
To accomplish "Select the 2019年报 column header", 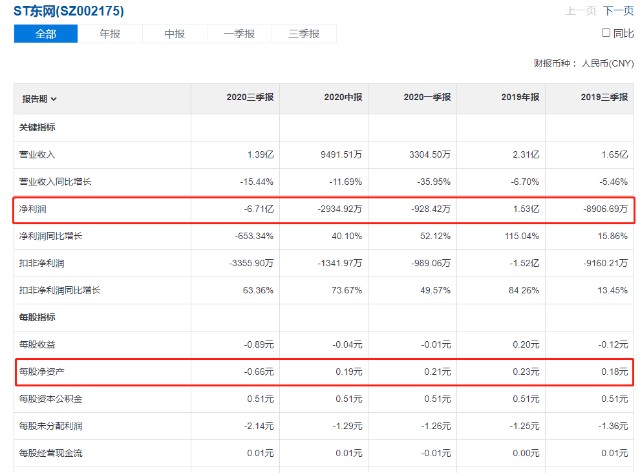I will (520, 97).
